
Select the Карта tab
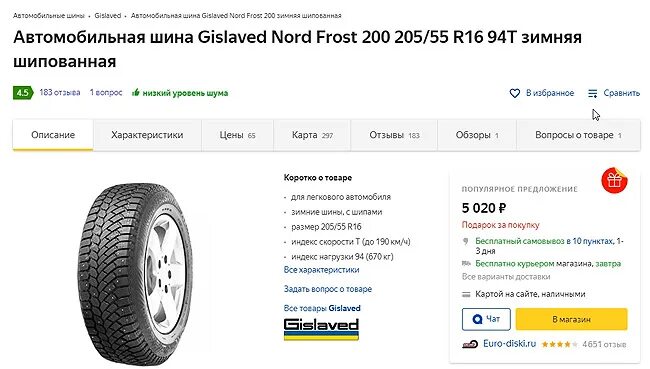coord(312,135)
